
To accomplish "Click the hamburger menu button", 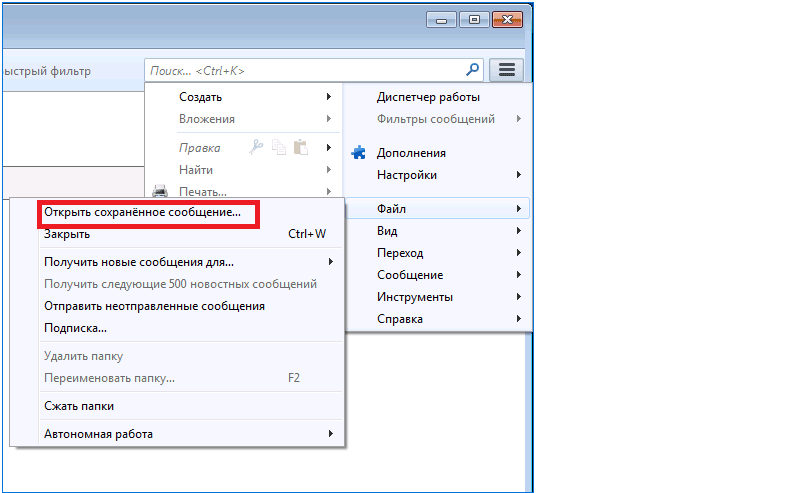I will [x=507, y=70].
